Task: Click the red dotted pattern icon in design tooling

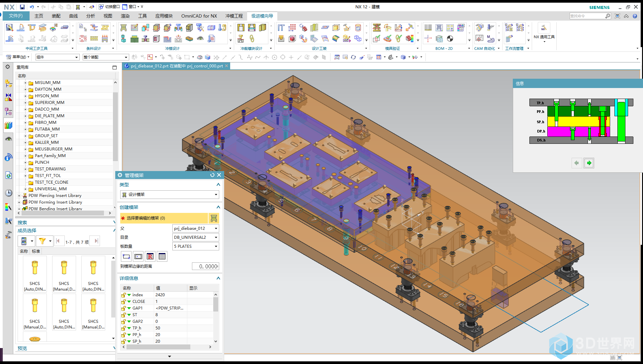Action: point(292,28)
